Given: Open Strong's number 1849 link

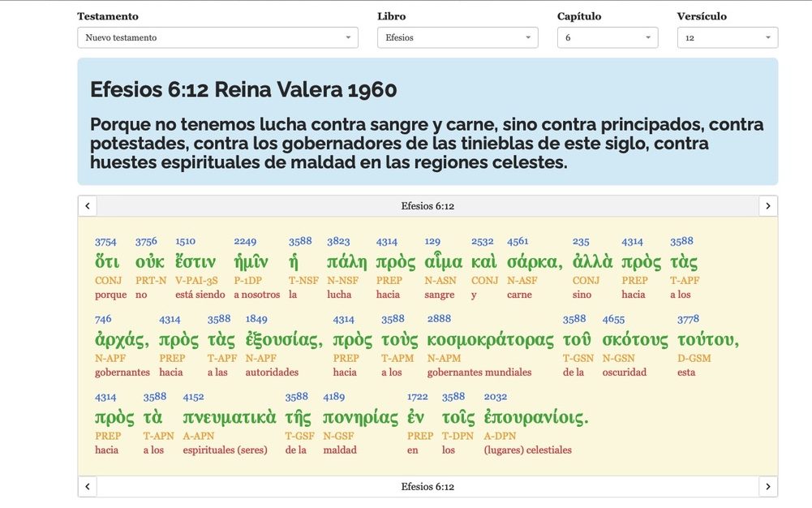Looking at the screenshot, I should tap(256, 319).
